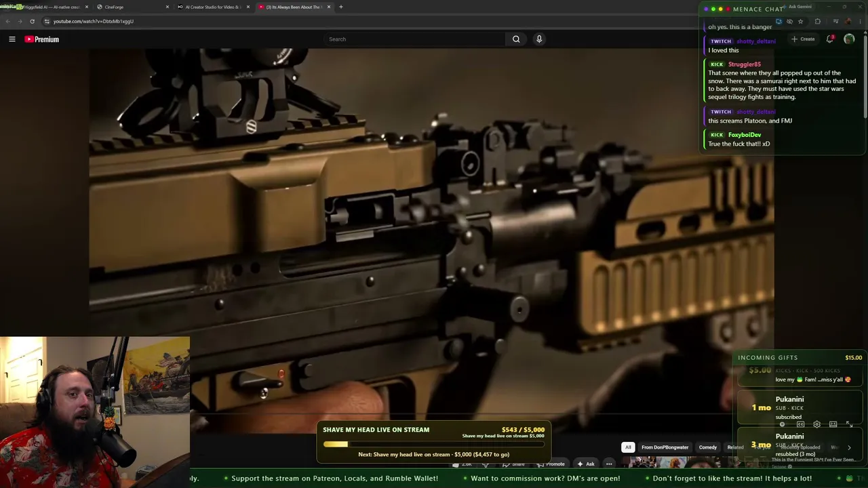
Task: Click the 'True the fuck that!! xD' chat message
Action: tap(739, 144)
